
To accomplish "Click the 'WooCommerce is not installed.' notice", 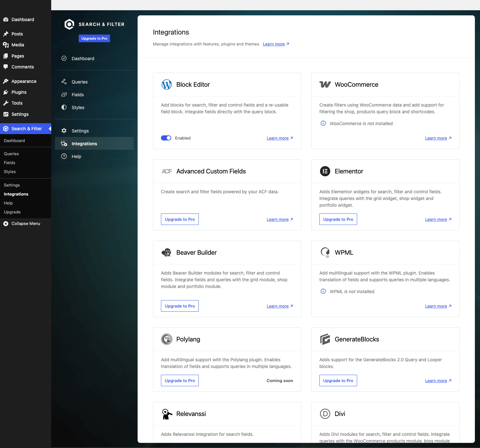I will point(362,124).
